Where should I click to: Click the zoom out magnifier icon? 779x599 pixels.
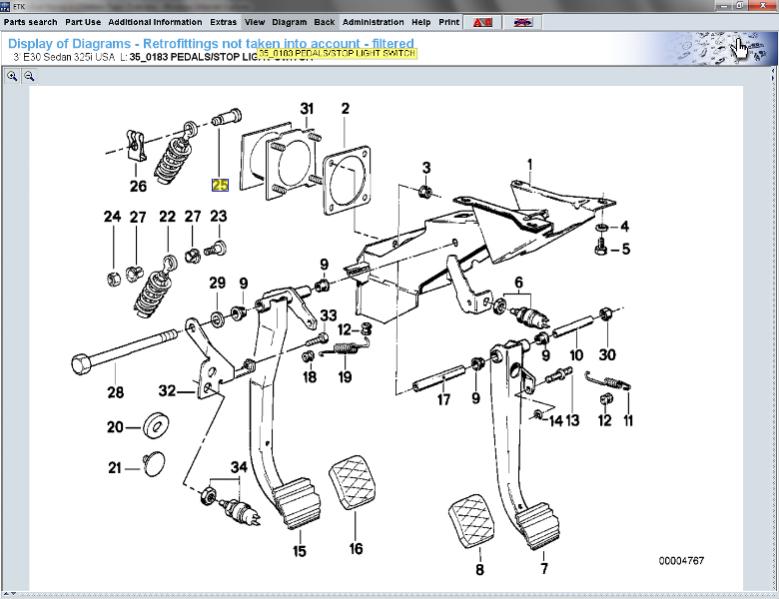[x=29, y=76]
